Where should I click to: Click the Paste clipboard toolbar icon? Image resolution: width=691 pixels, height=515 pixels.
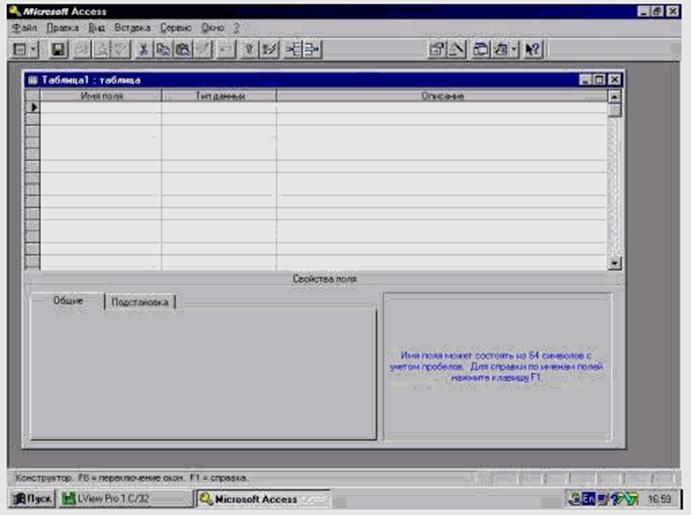pos(183,49)
